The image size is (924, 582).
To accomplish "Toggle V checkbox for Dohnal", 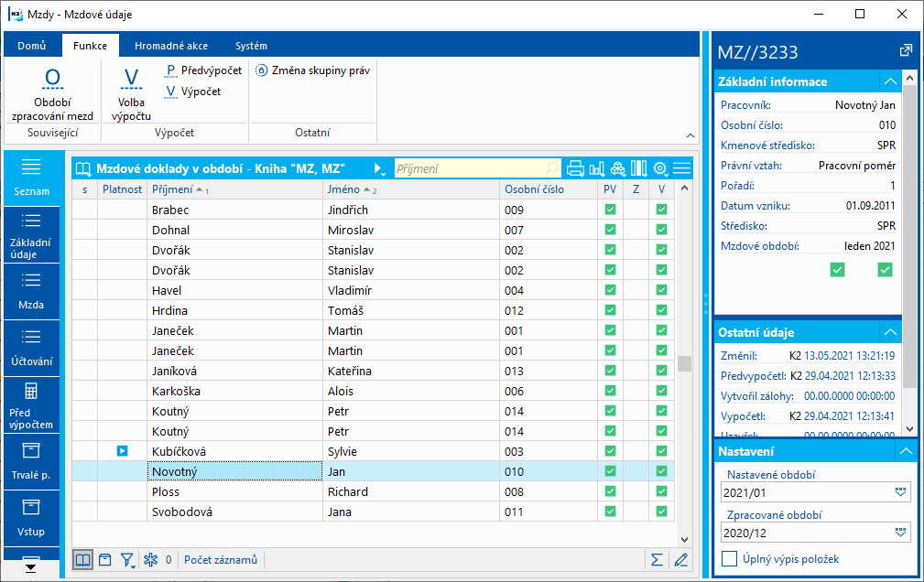I will [x=661, y=230].
